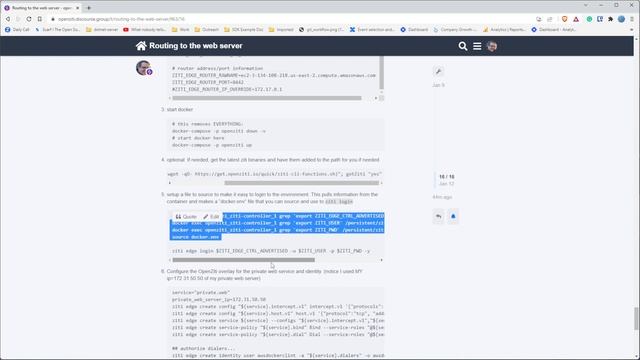Click the bookmark icon beside the address bar
640x360 pixels.
point(40,19)
